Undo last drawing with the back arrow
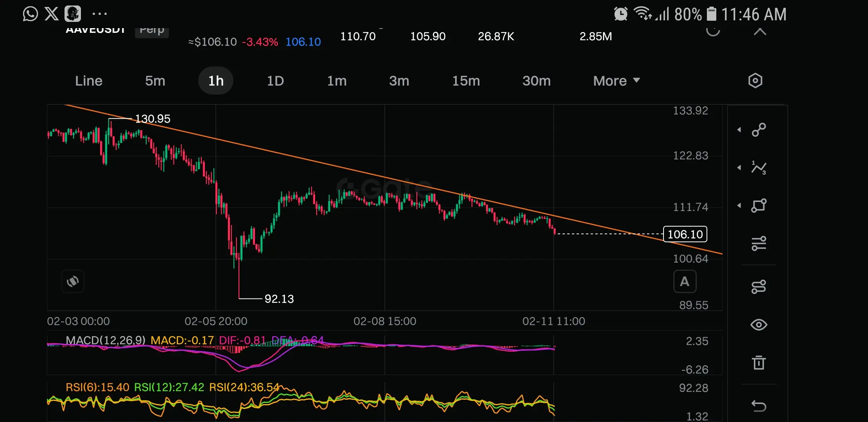Image resolution: width=868 pixels, height=422 pixels. tap(759, 406)
